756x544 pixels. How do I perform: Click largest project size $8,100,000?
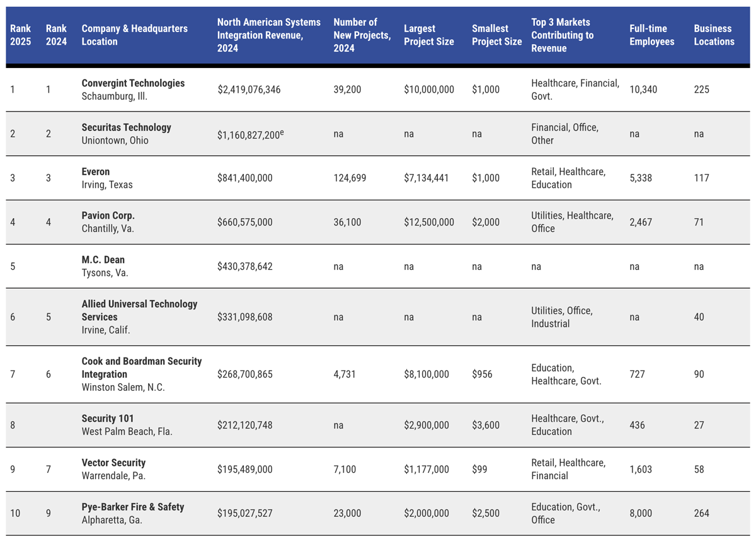[427, 374]
